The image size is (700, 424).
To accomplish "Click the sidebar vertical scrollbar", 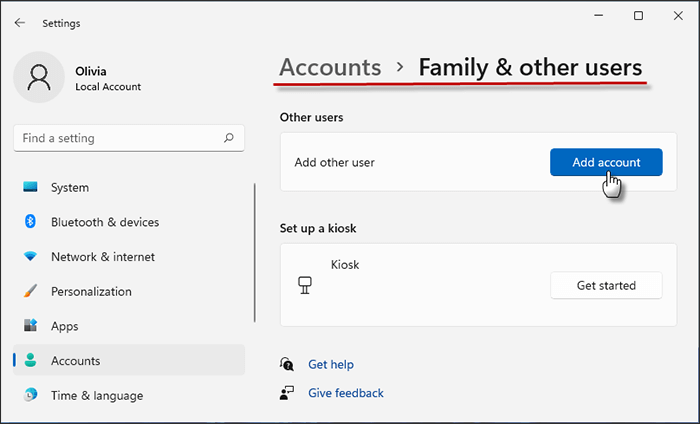I will (255, 250).
